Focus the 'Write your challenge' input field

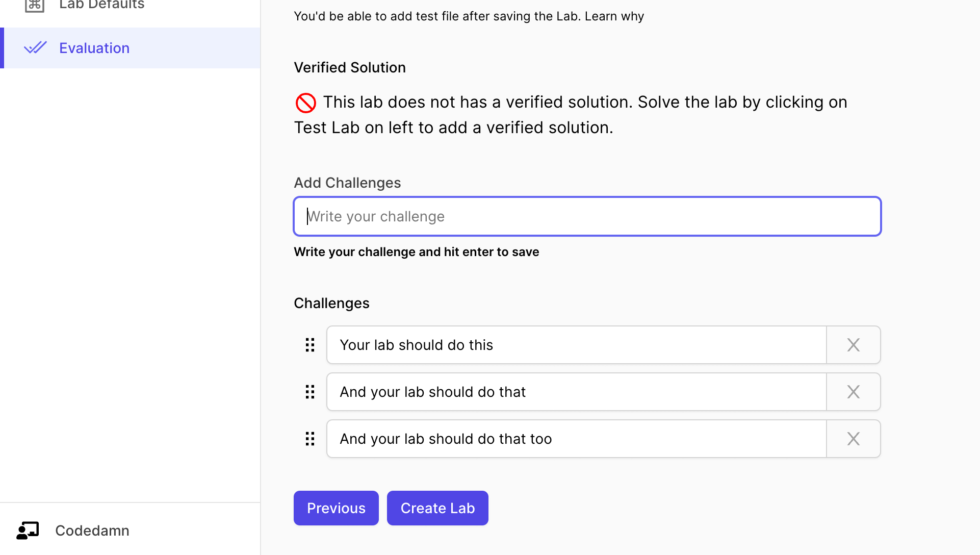(x=587, y=217)
